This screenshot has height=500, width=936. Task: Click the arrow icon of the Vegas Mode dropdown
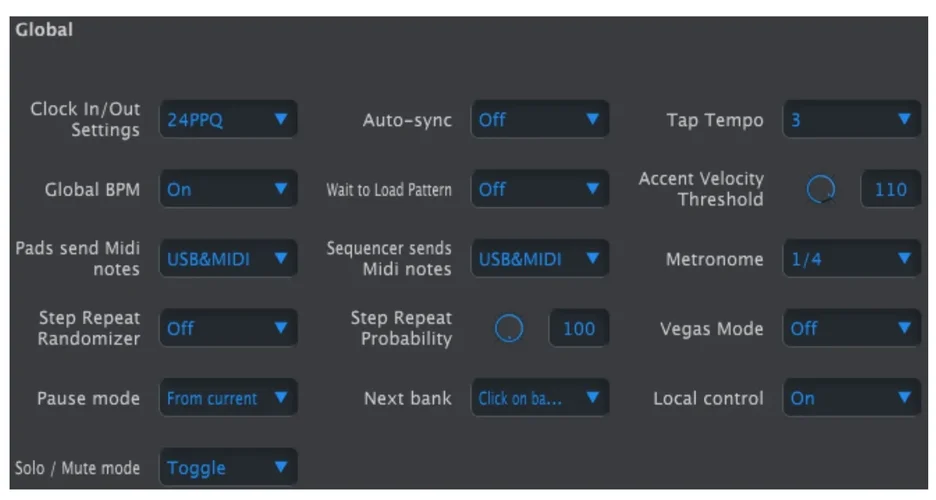904,327
